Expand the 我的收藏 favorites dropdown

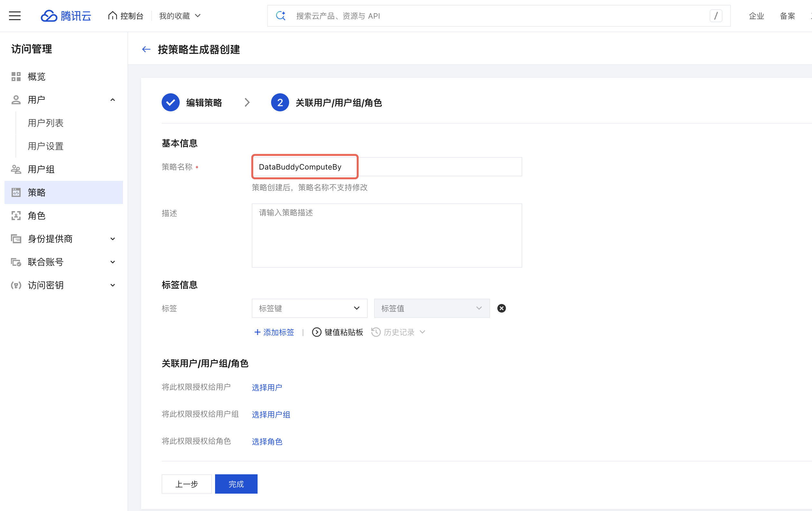(180, 16)
